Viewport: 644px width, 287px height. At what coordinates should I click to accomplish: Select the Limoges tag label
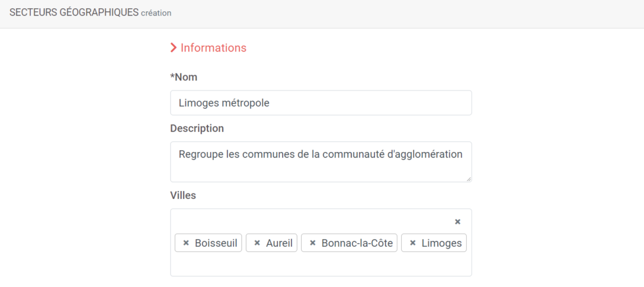(x=442, y=243)
